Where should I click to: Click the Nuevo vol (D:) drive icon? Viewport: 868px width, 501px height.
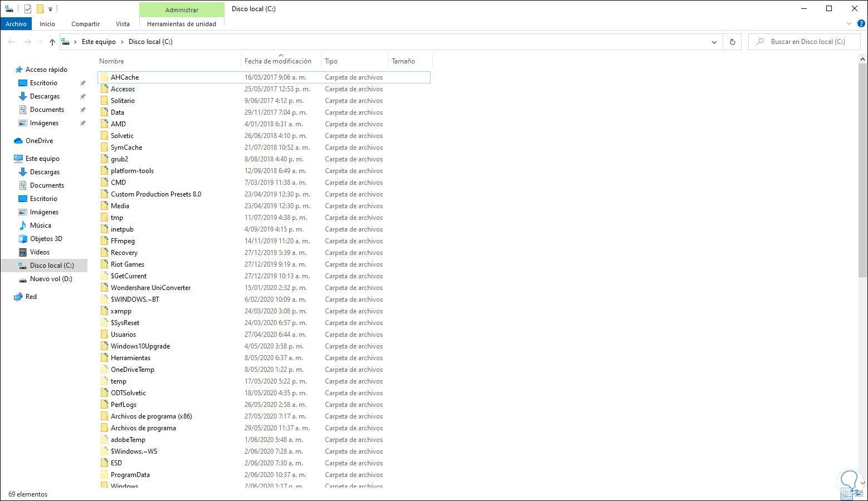click(x=23, y=279)
